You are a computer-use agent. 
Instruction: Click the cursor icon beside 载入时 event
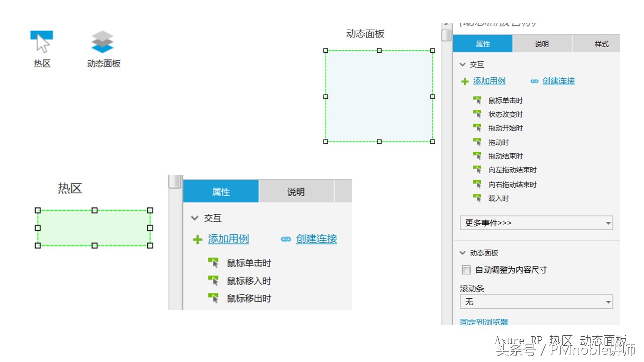[x=477, y=198]
